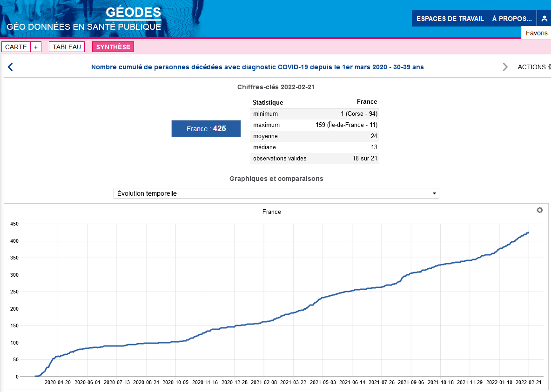Click the maximum value 159 (Île-de-France - 11)
Viewport: 551px width, 392px height.
pyautogui.click(x=346, y=125)
